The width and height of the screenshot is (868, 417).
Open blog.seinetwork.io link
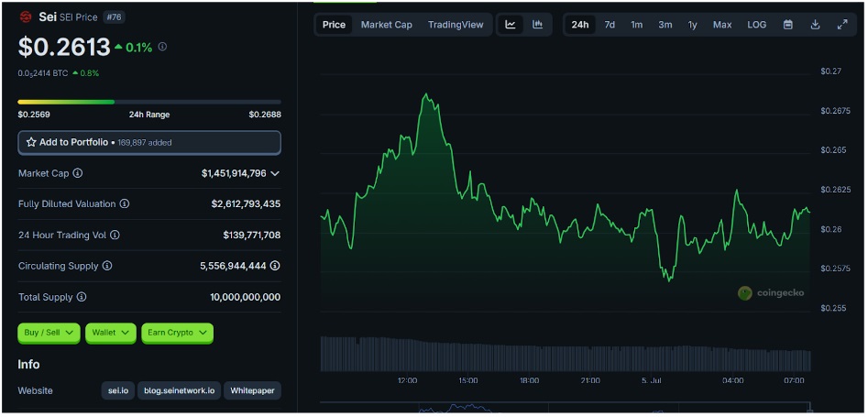point(180,390)
